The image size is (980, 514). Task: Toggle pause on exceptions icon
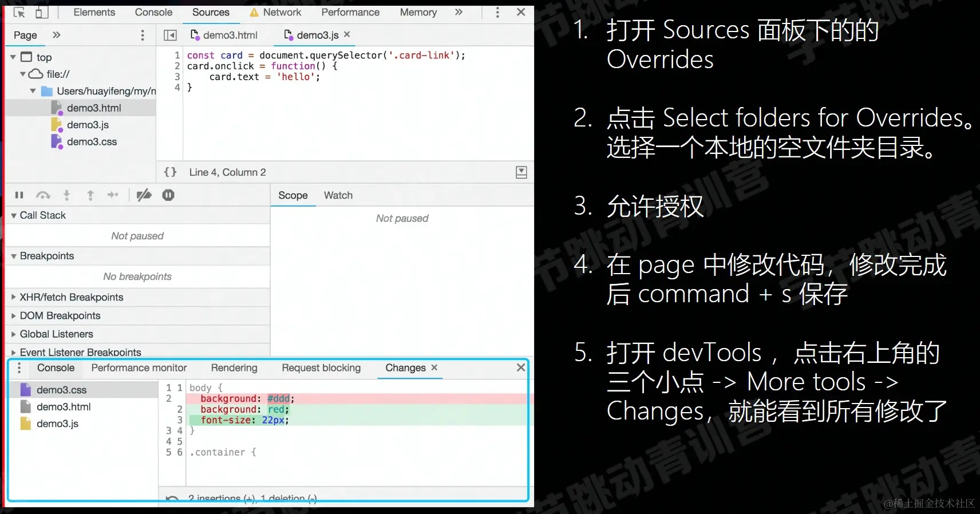click(168, 195)
